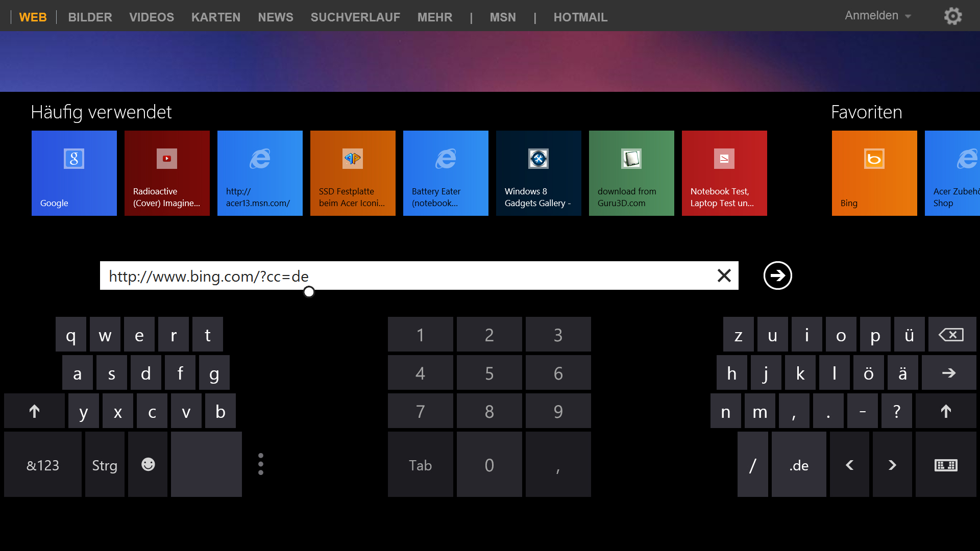Expand the Anmelden dropdown
980x551 pixels.
[x=877, y=16]
